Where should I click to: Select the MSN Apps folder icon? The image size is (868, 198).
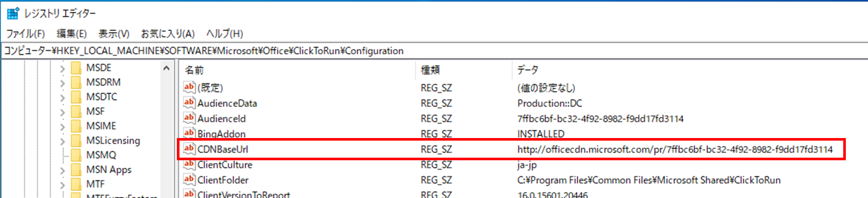(76, 170)
